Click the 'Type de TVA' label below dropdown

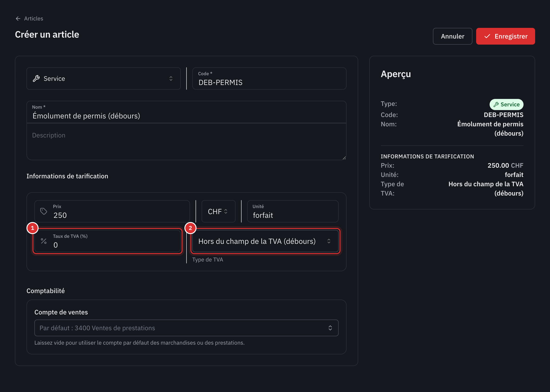click(208, 260)
